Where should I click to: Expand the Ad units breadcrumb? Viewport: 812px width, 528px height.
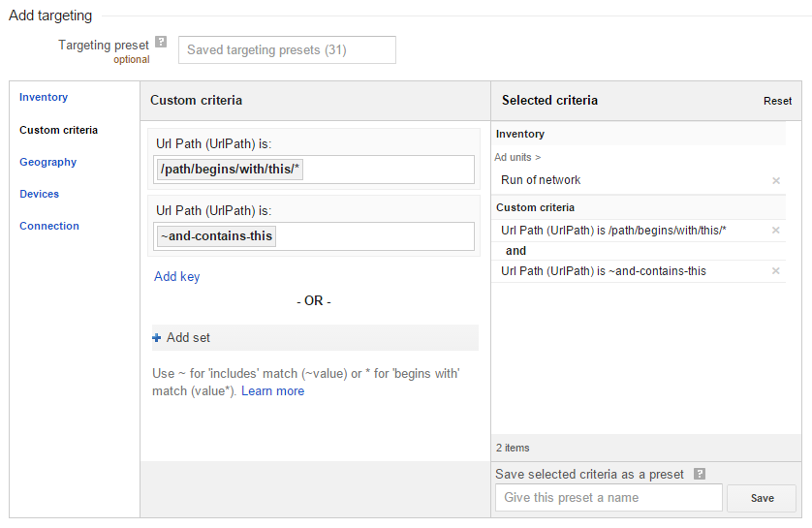point(517,157)
